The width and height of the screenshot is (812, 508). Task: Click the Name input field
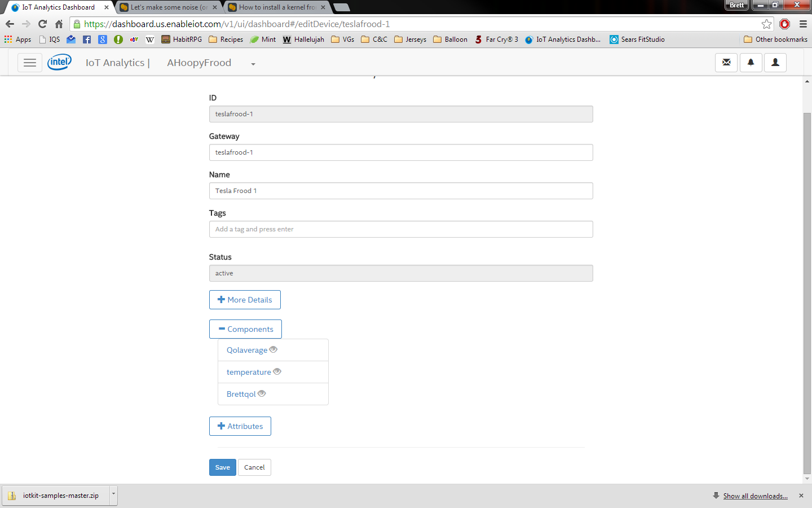click(401, 191)
